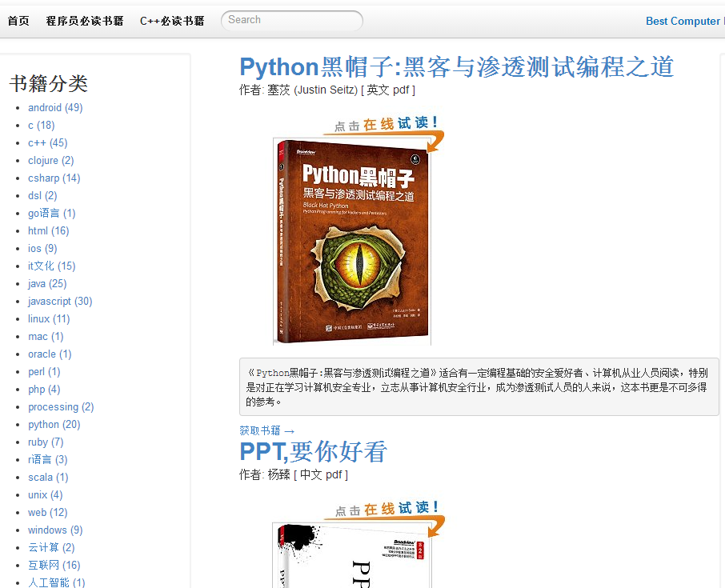Open the it文化 (15) category
Viewport: 725px width, 588px height.
(x=51, y=266)
